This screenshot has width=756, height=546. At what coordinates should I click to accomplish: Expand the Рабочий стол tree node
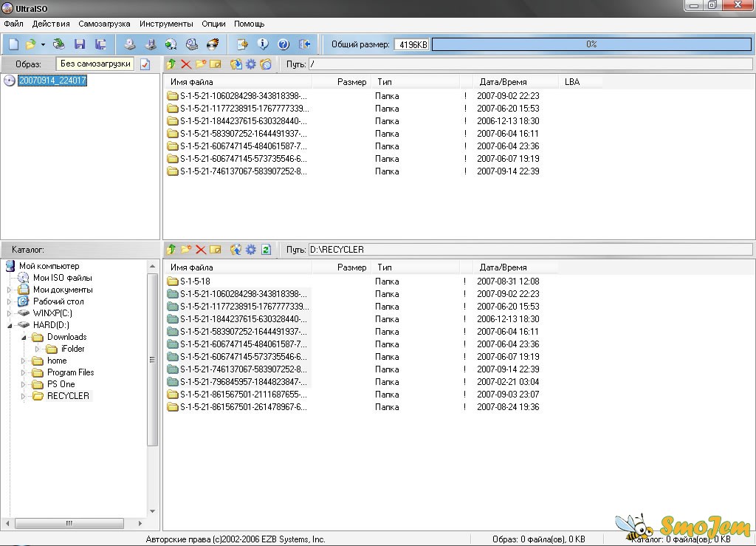(x=9, y=301)
